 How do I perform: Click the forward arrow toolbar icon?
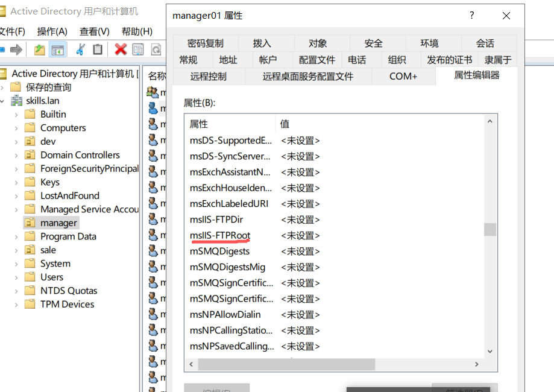point(16,49)
